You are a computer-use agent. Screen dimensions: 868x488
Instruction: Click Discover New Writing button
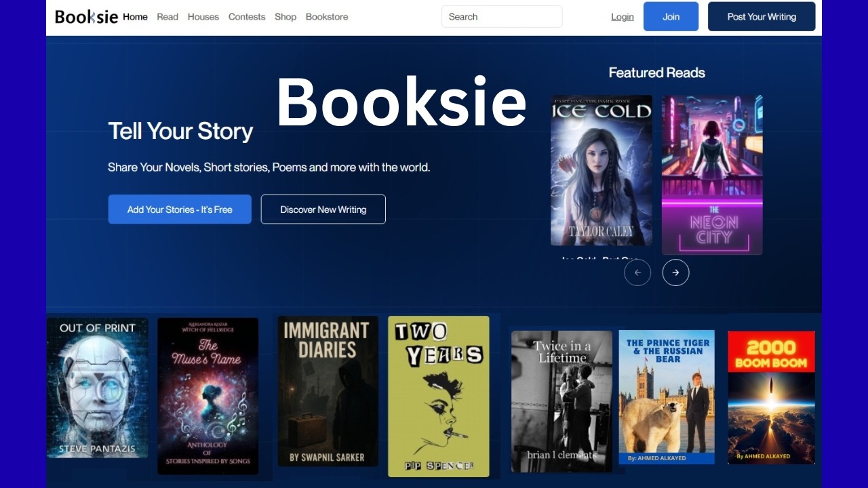[x=323, y=209]
